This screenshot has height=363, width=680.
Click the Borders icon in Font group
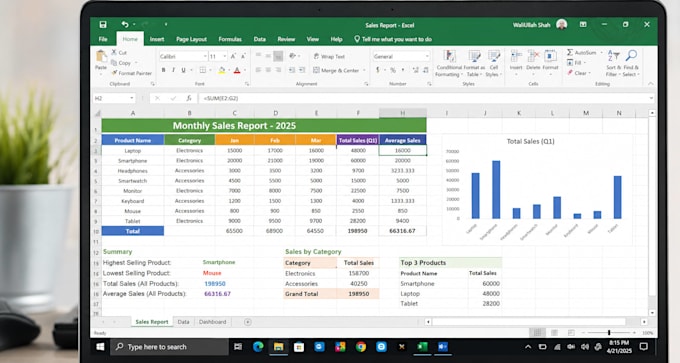tap(203, 70)
